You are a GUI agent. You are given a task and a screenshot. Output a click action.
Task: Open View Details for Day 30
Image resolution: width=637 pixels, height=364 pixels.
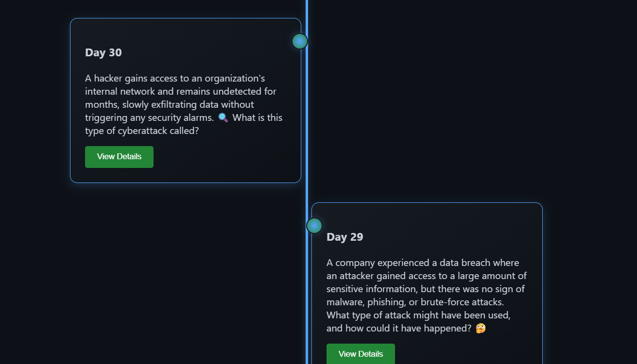point(119,157)
